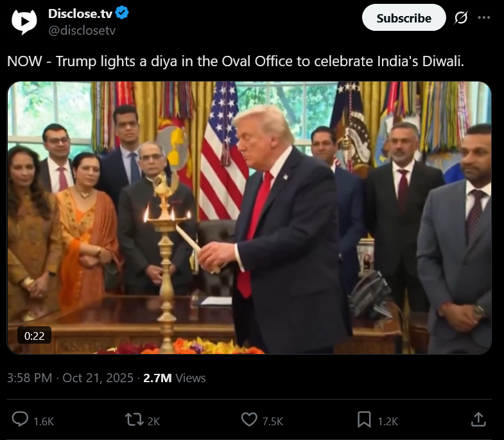The height and width of the screenshot is (440, 504).
Task: Click the reply speech bubble icon
Action: click(x=20, y=419)
